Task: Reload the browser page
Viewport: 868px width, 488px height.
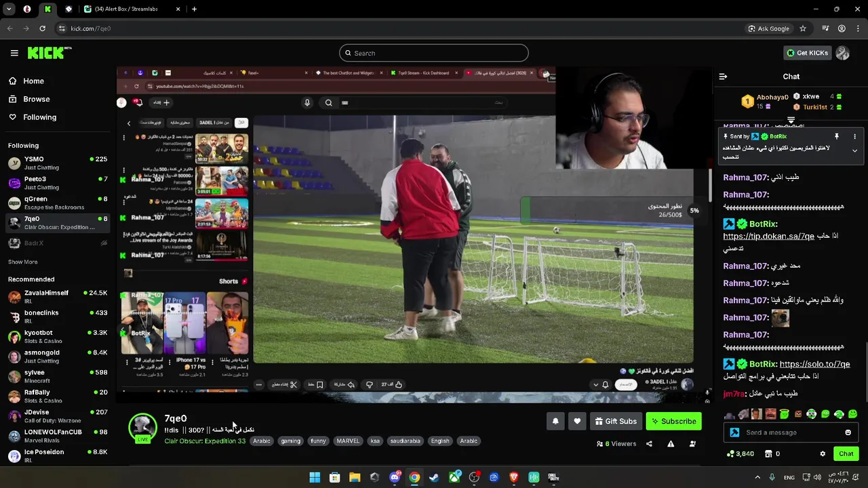Action: point(42,28)
